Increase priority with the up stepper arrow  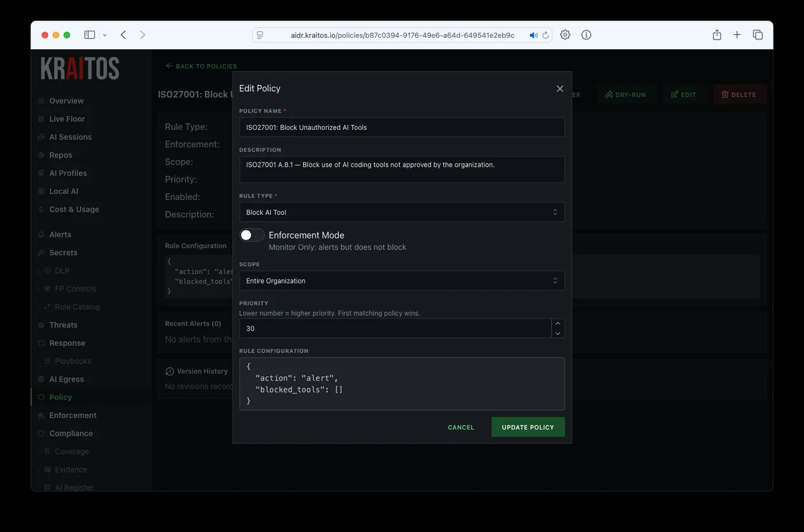tap(558, 324)
